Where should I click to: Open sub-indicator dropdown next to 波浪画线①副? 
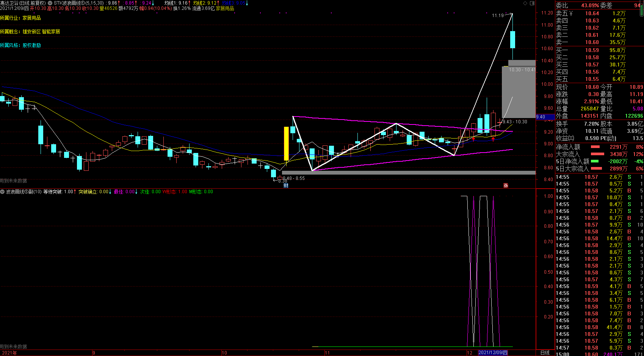(x=2, y=192)
